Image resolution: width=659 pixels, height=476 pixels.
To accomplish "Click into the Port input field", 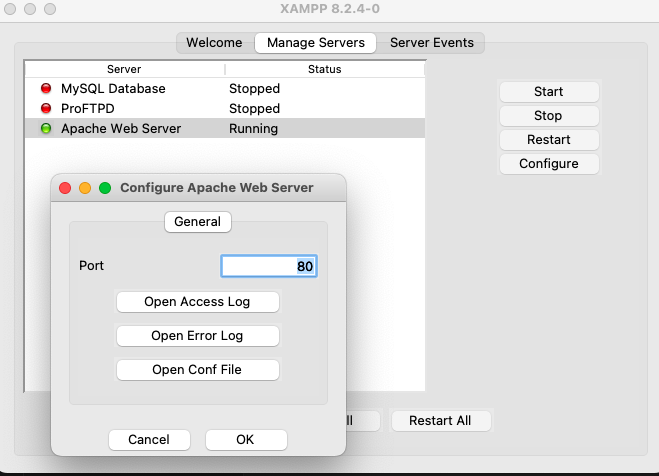I will tap(269, 266).
